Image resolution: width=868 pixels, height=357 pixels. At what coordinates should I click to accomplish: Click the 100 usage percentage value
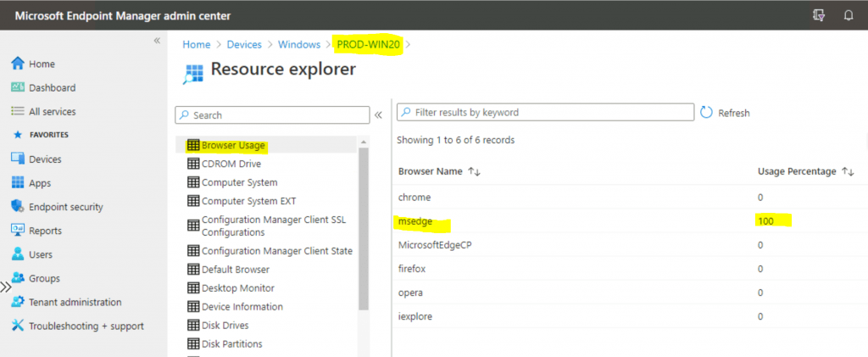tap(766, 221)
